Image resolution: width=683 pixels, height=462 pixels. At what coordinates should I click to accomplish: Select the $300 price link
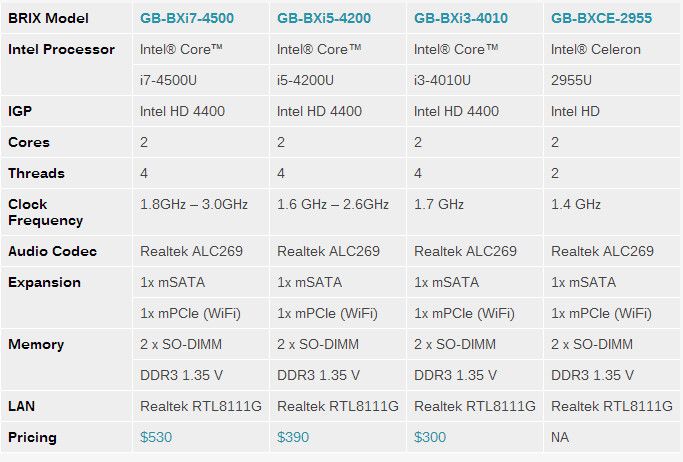click(431, 438)
